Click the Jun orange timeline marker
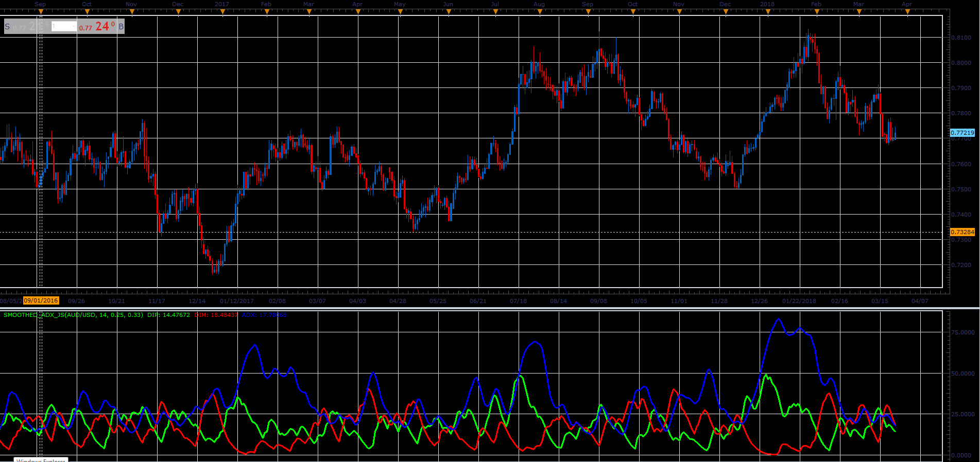Image resolution: width=980 pixels, height=462 pixels. tap(449, 12)
